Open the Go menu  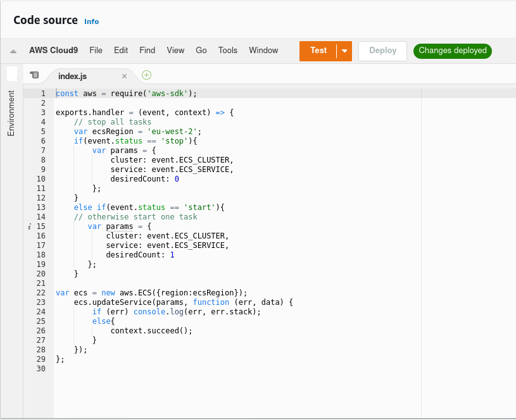coord(201,51)
